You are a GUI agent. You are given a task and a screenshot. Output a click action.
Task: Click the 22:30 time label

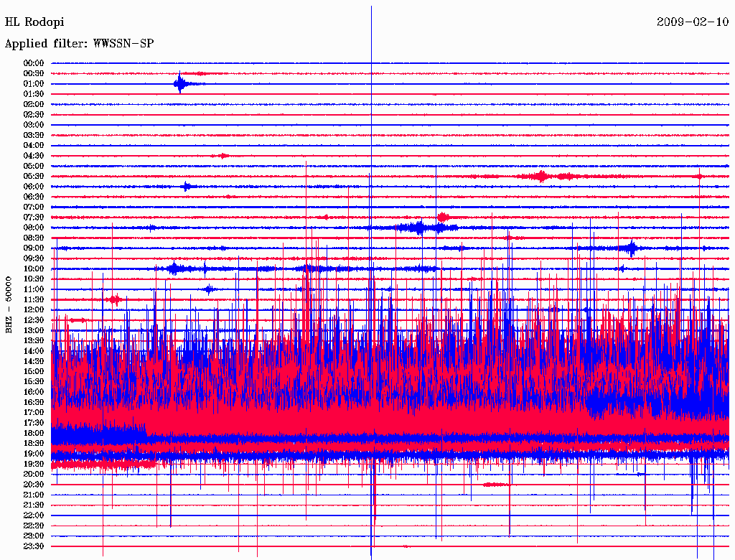point(34,526)
